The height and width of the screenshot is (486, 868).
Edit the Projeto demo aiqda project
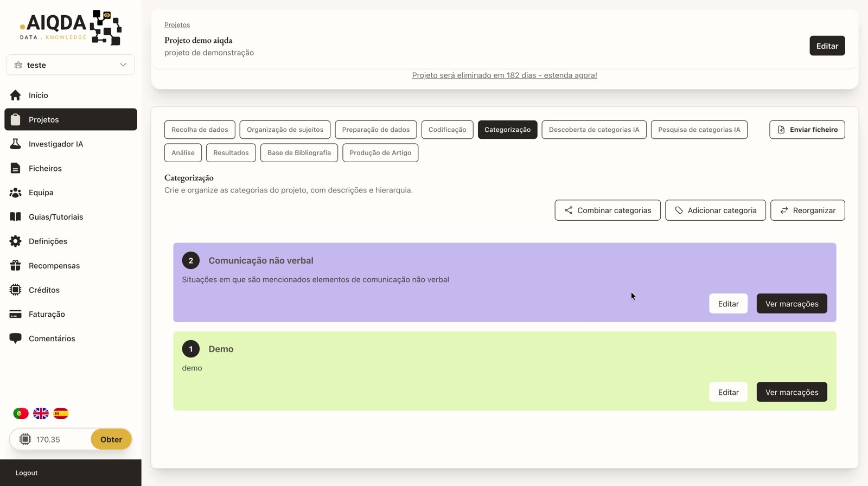pos(827,46)
